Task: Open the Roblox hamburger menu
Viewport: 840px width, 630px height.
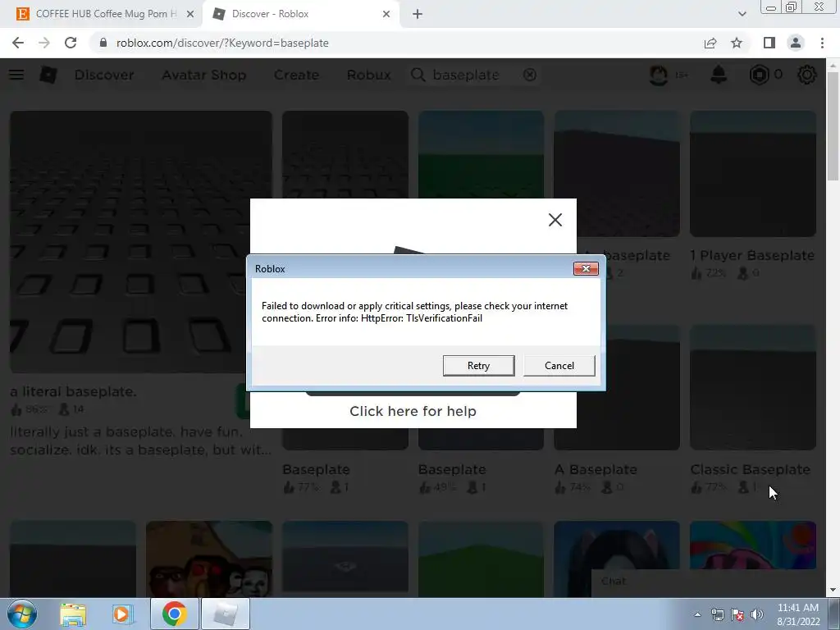Action: [x=16, y=75]
